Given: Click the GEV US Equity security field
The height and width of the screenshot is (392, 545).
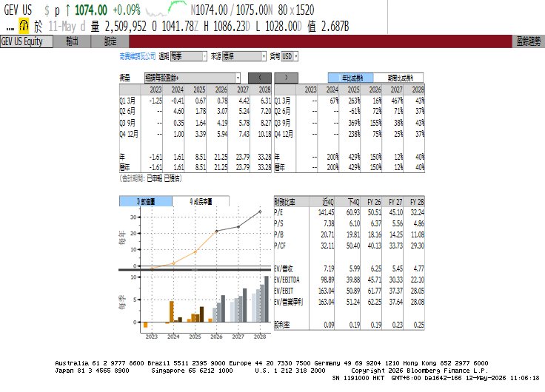Looking at the screenshot, I should (27, 41).
